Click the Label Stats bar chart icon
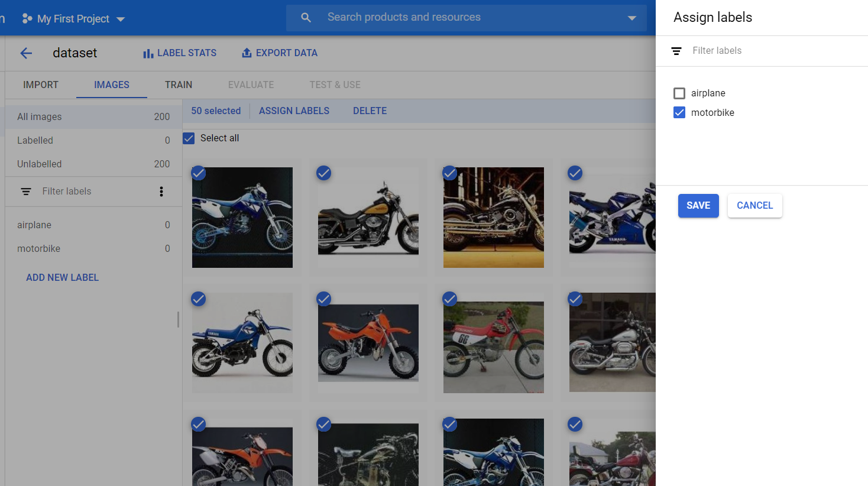 (148, 53)
